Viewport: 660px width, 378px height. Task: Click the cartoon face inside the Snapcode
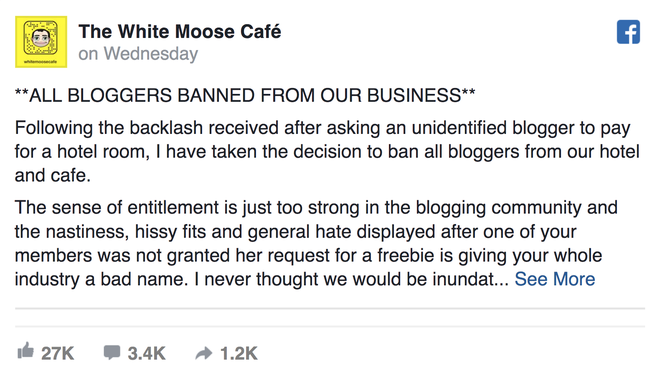pyautogui.click(x=41, y=38)
